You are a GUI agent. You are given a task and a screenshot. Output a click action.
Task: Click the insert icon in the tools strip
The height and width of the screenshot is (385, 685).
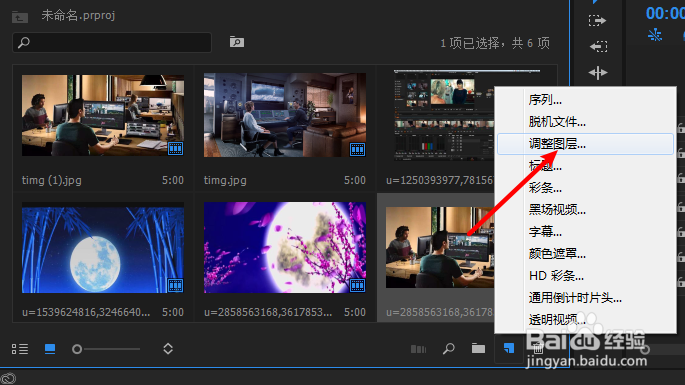(598, 21)
